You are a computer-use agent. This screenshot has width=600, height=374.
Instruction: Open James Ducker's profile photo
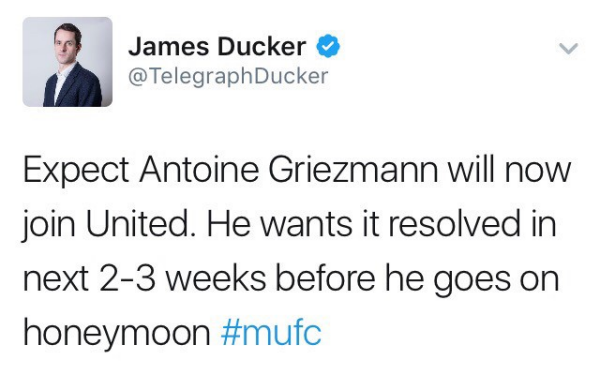point(67,62)
